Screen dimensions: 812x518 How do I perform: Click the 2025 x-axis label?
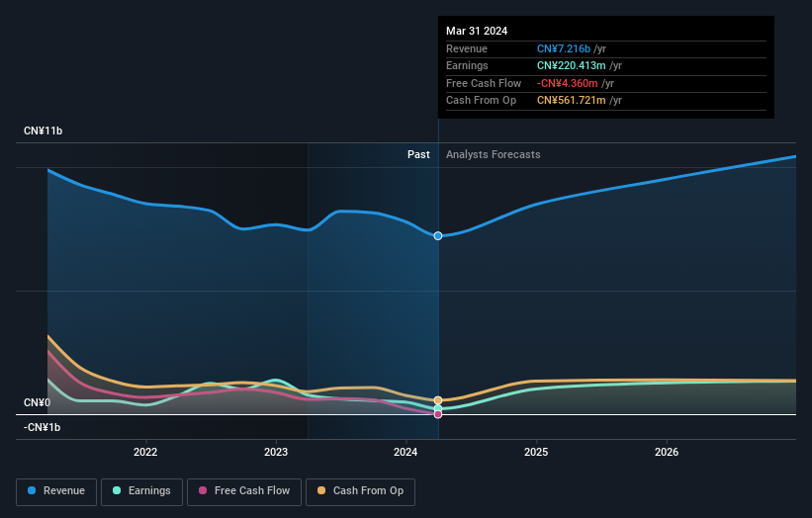coord(536,452)
